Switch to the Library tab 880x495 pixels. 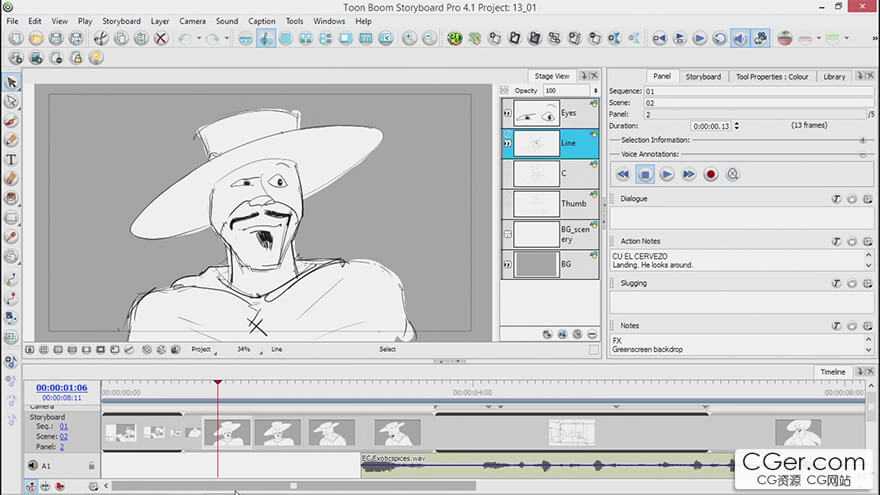(834, 76)
